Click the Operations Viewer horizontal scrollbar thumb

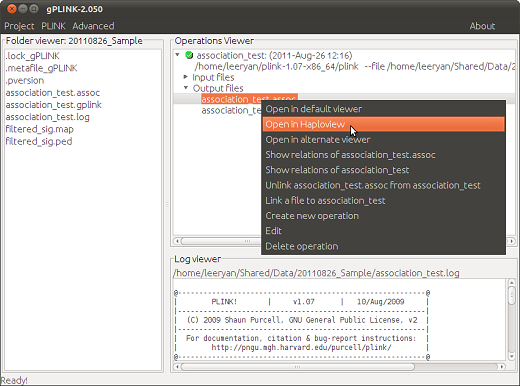coord(221,241)
